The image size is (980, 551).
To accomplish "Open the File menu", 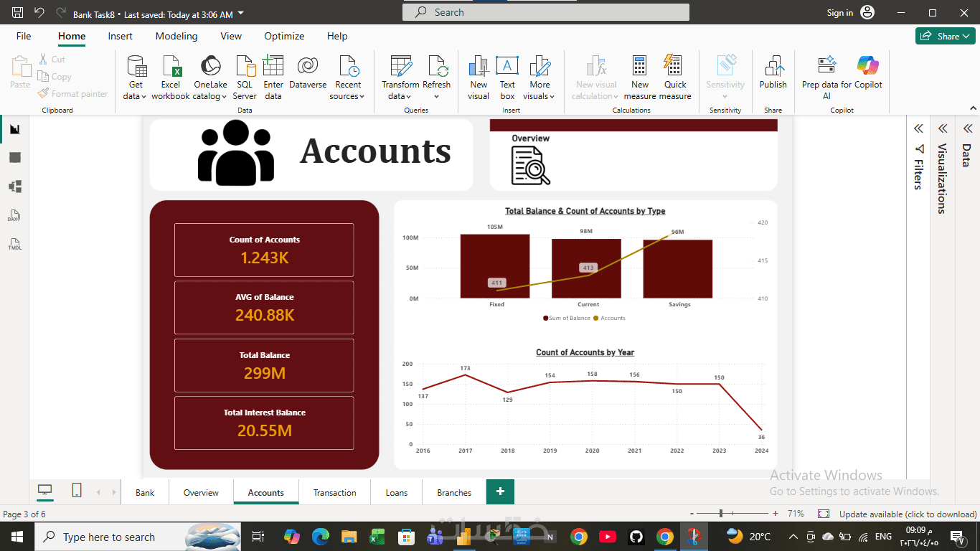I will [x=24, y=36].
